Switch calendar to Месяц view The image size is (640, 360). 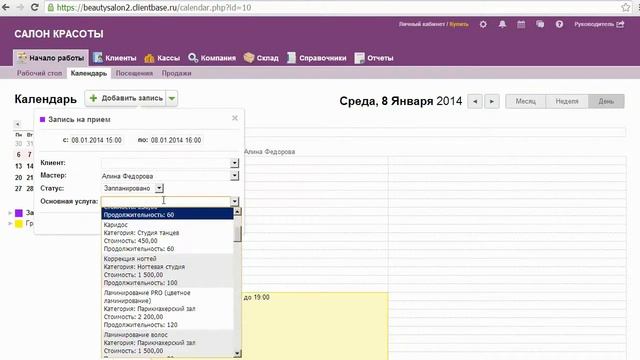(525, 101)
